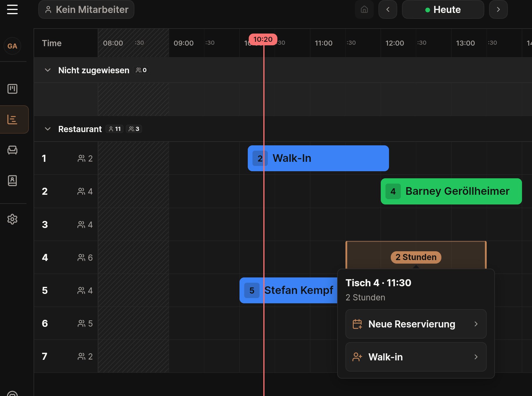Select table row 5
Screen dimensions: 532x396
(66, 290)
